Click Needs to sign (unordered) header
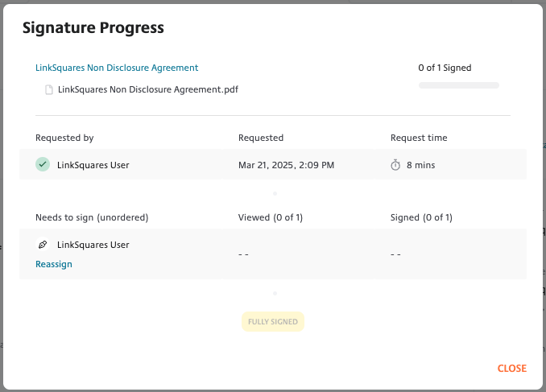Viewport: 546px width, 392px height. point(92,217)
